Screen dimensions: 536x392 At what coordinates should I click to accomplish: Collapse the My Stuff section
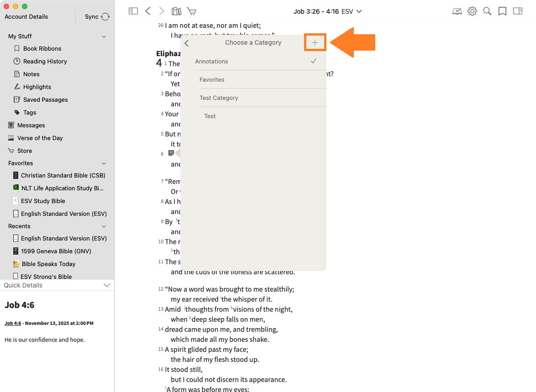104,37
